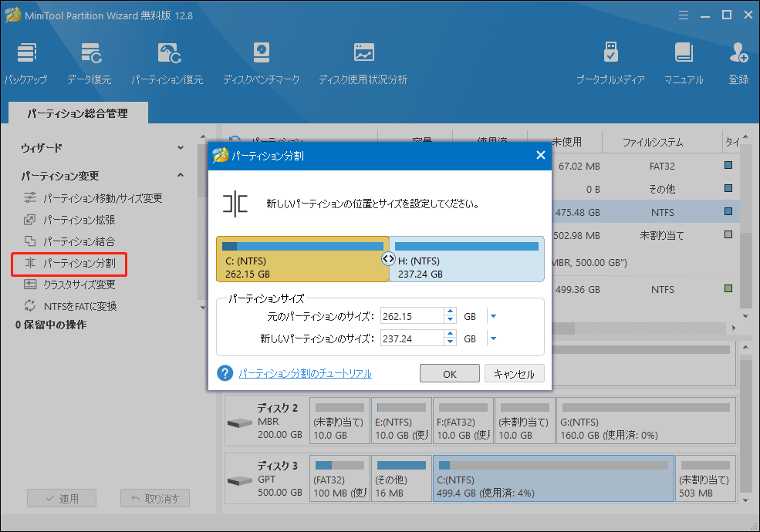The height and width of the screenshot is (532, 760).
Task: Switch to パーティション総合管理 tab
Action: 78,113
